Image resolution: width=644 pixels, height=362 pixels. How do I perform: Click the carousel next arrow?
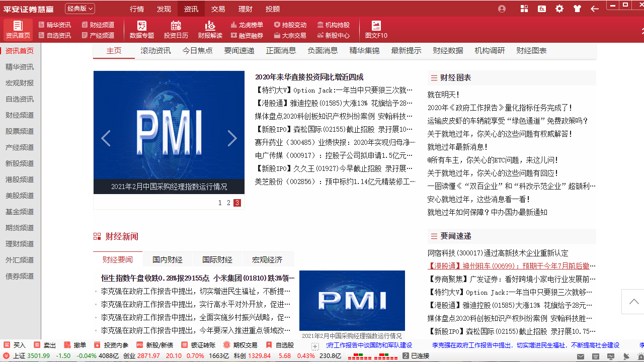(232, 138)
